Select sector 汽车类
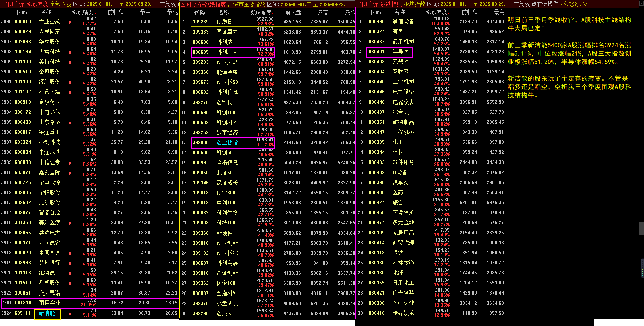The height and width of the screenshot is (326, 644). pos(400,182)
